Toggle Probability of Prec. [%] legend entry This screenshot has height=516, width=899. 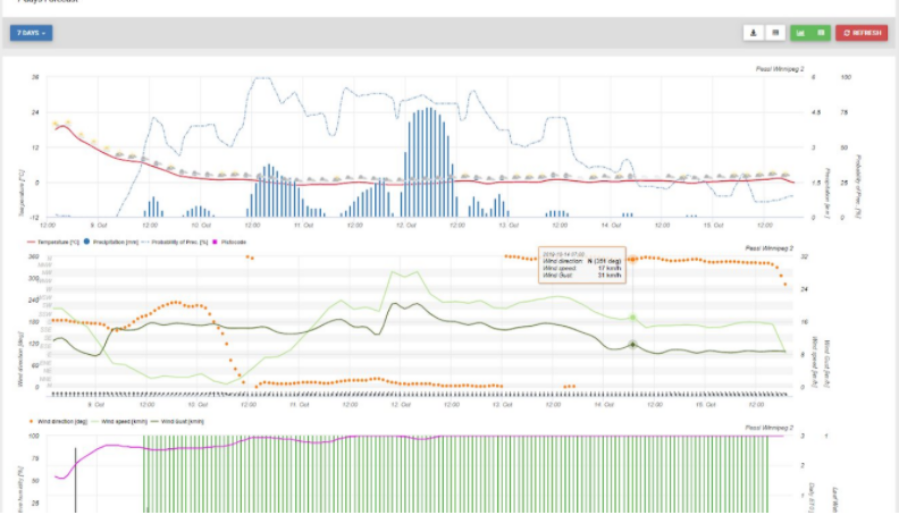pos(174,242)
